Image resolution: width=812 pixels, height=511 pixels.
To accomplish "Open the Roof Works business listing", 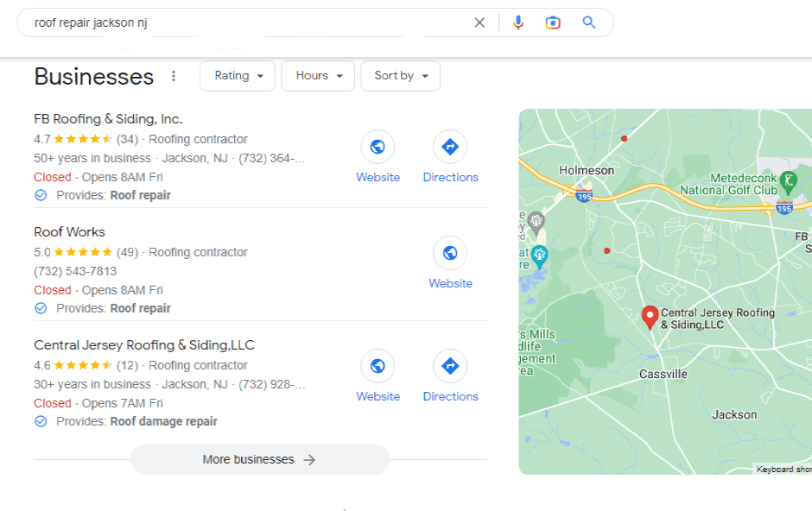I will coord(69,231).
